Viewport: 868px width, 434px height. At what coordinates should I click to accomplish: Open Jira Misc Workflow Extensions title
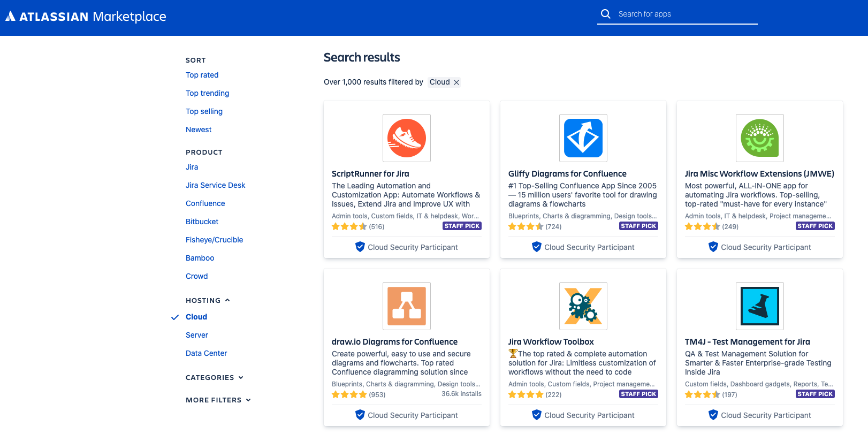click(759, 174)
